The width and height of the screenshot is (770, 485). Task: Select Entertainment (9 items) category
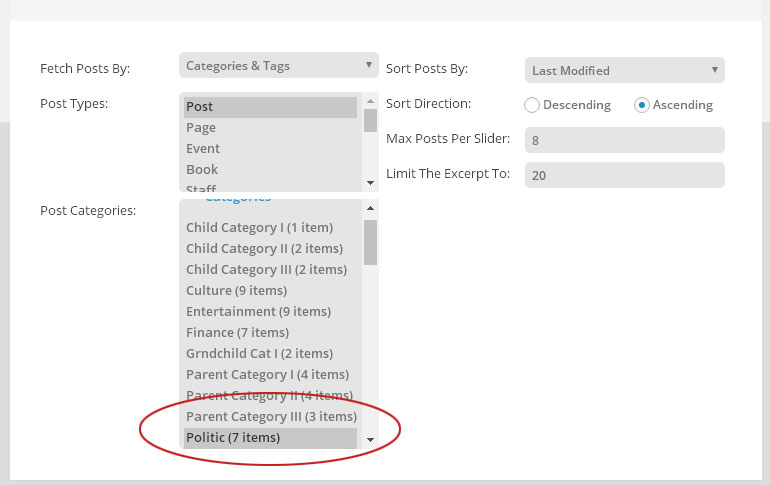point(270,312)
